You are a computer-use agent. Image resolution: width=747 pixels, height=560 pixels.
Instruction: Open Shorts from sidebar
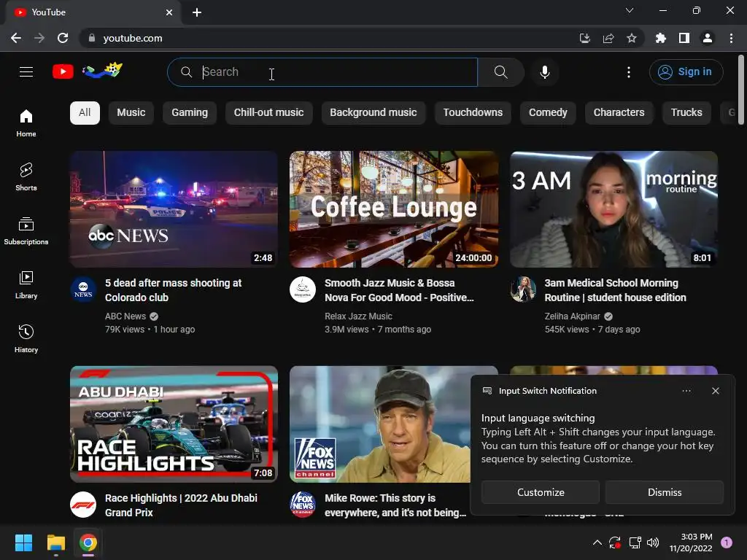pos(26,176)
